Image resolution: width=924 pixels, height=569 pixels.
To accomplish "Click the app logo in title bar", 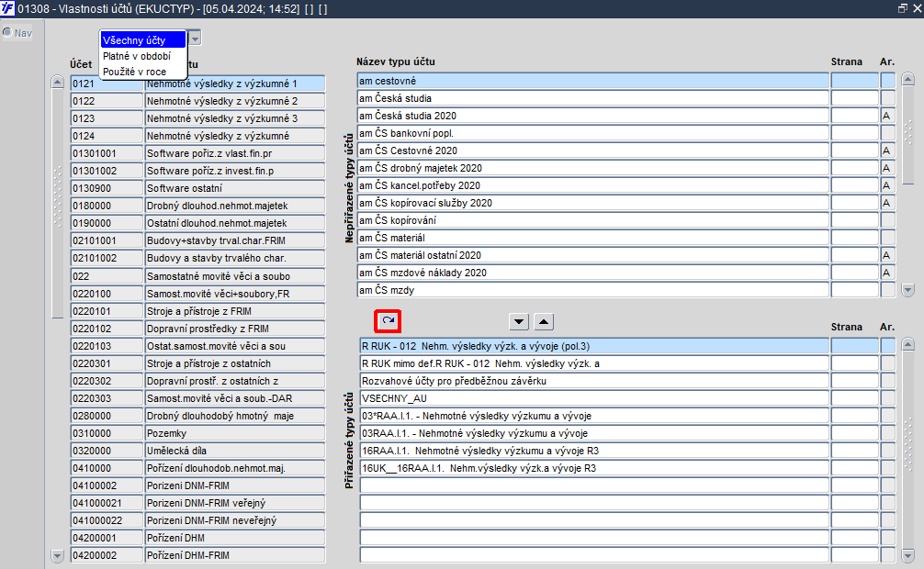I will pyautogui.click(x=7, y=8).
